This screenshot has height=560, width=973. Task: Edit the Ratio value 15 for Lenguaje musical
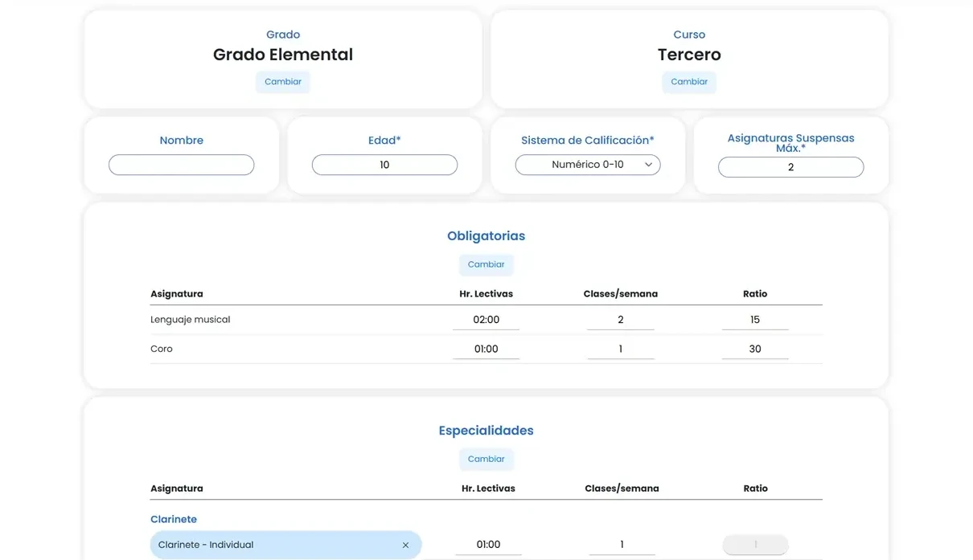(x=754, y=319)
